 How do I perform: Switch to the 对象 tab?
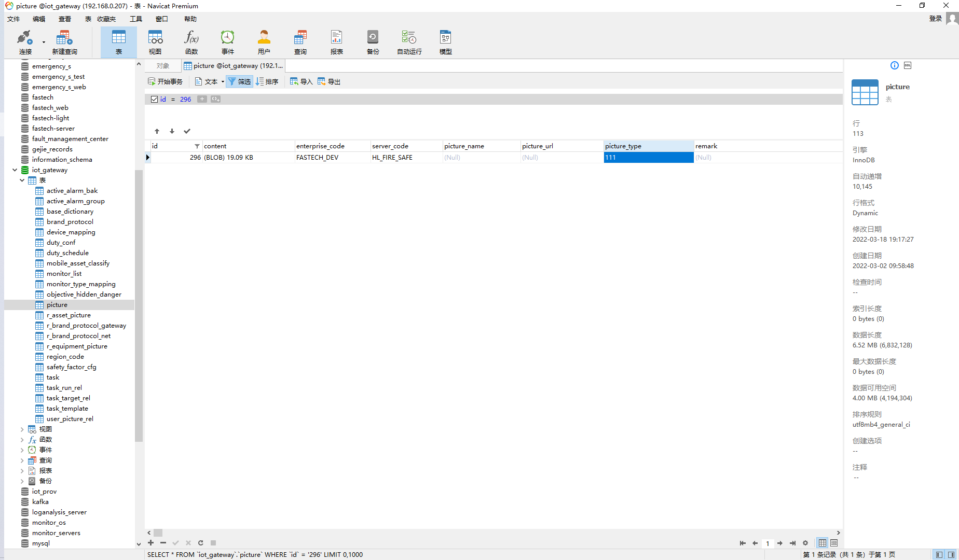click(162, 65)
